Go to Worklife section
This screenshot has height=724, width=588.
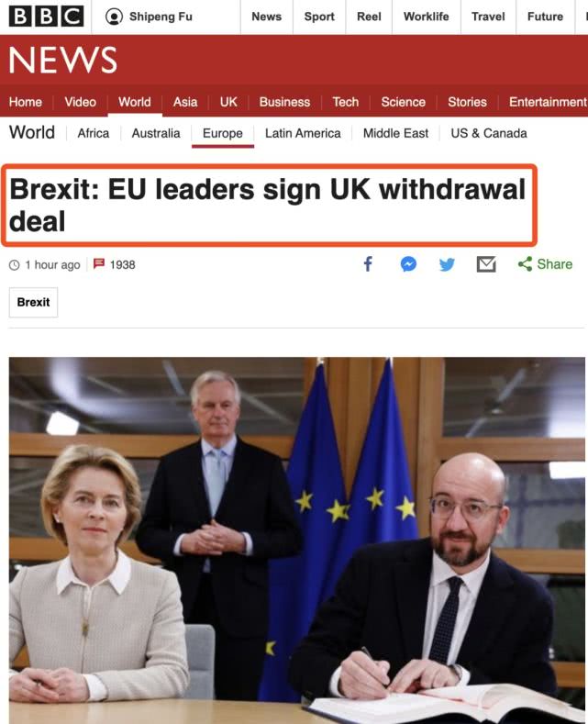click(426, 17)
